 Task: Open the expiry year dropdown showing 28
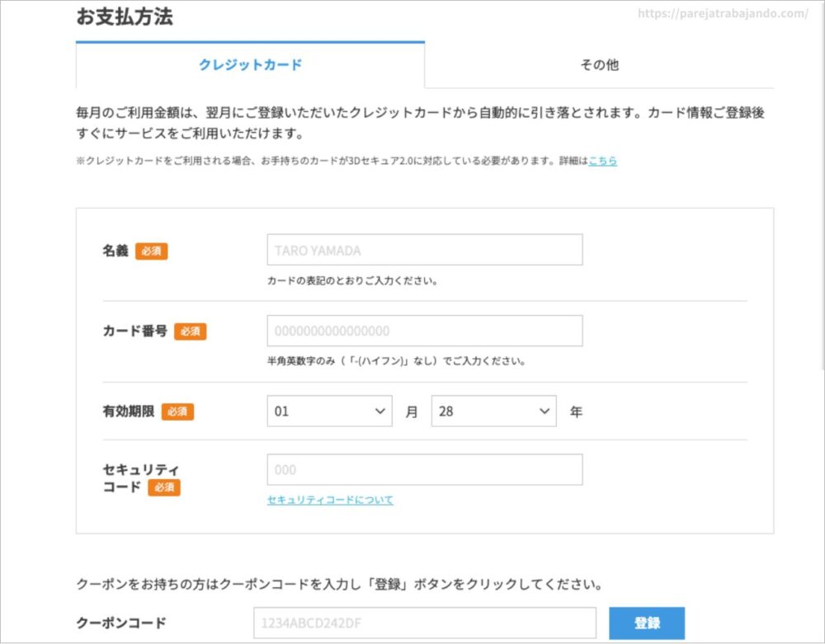pyautogui.click(x=493, y=411)
